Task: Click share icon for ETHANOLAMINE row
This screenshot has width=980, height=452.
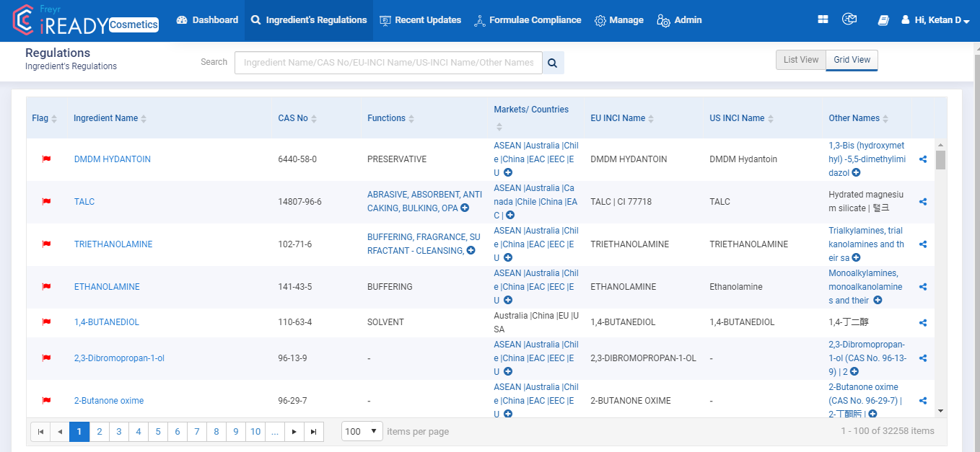Action: (x=923, y=287)
